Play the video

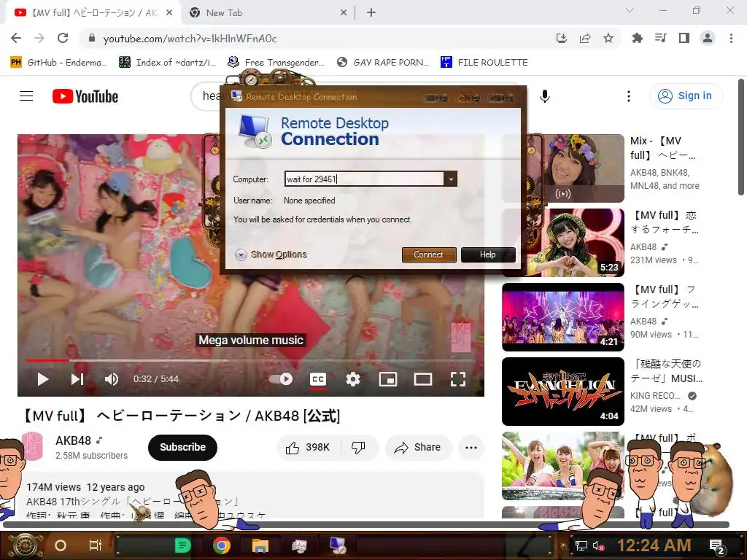coord(43,379)
